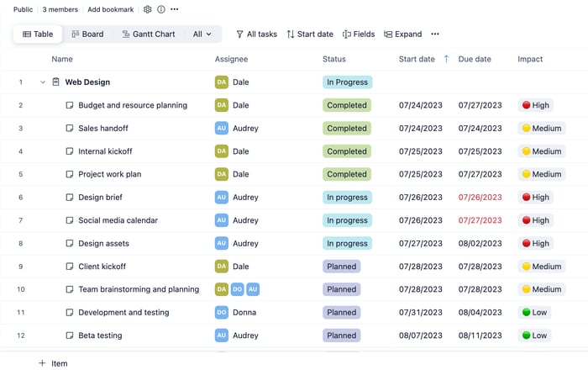Open the Fields column chooser
The image size is (588, 375).
[359, 34]
